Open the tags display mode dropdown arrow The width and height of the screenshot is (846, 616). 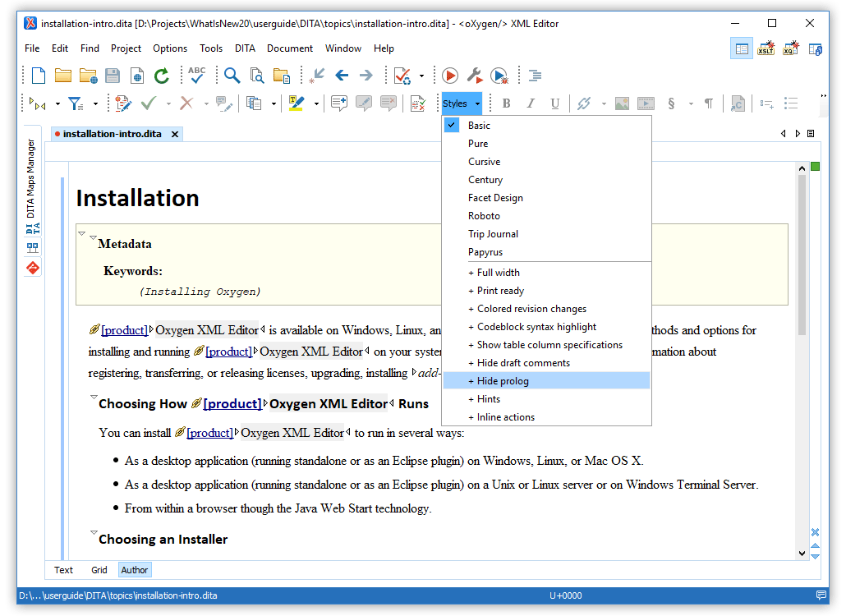57,103
